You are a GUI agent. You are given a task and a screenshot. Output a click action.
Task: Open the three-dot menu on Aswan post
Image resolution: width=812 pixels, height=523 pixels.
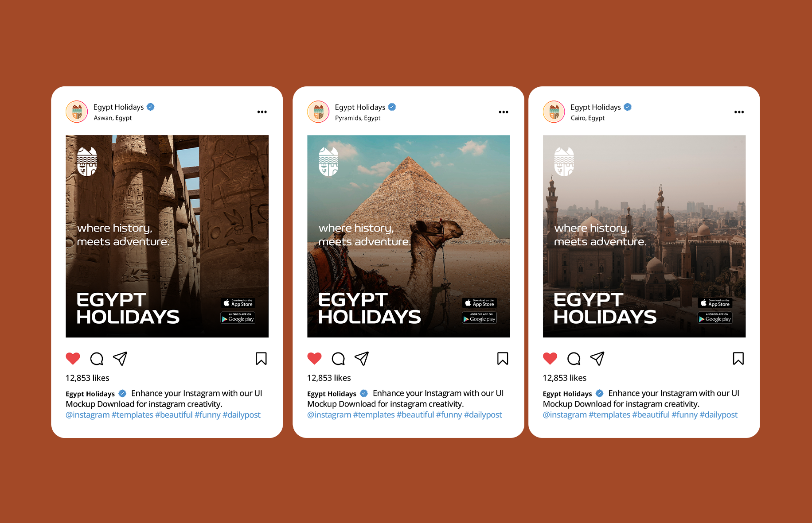[262, 112]
